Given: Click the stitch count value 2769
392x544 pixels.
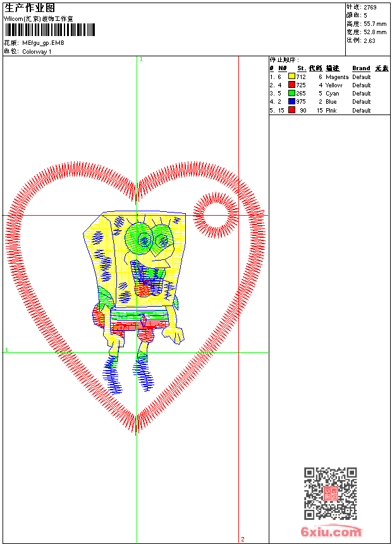Looking at the screenshot, I should pos(370,7).
